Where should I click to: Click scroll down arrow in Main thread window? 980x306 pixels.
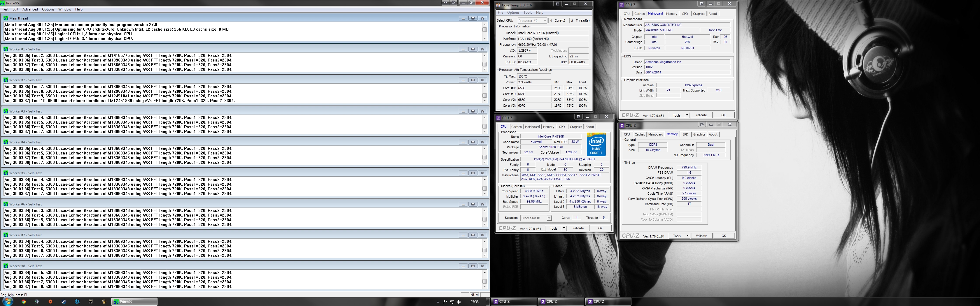pyautogui.click(x=485, y=38)
